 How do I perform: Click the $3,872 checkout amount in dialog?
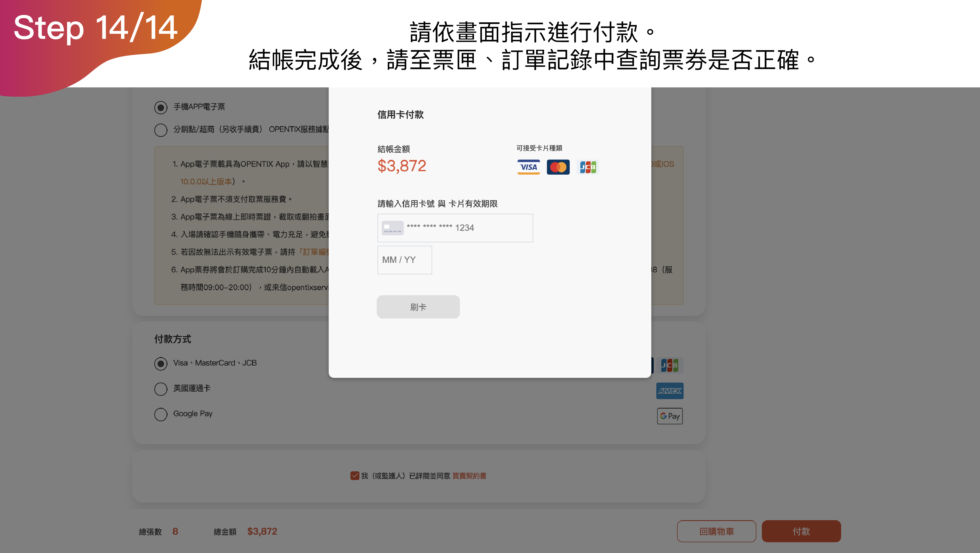[402, 166]
